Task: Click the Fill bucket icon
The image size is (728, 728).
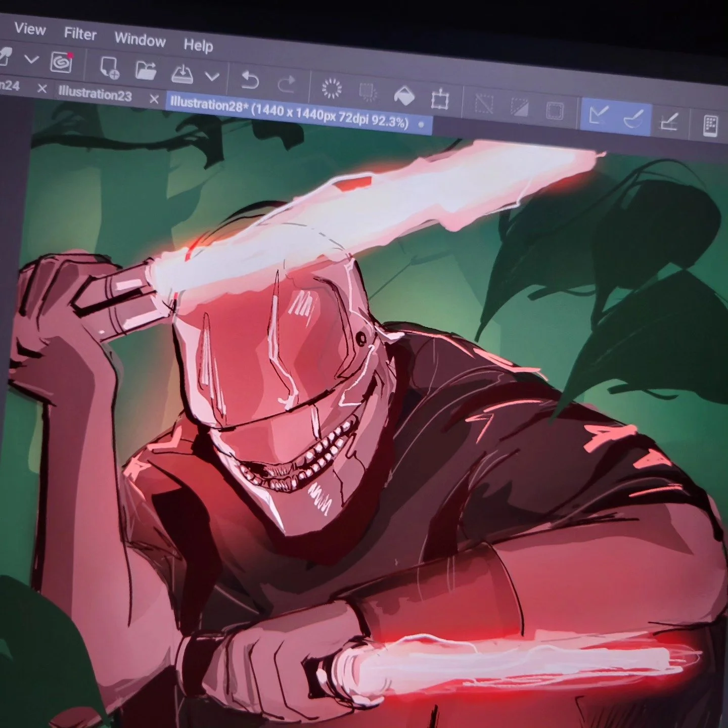Action: [x=403, y=97]
